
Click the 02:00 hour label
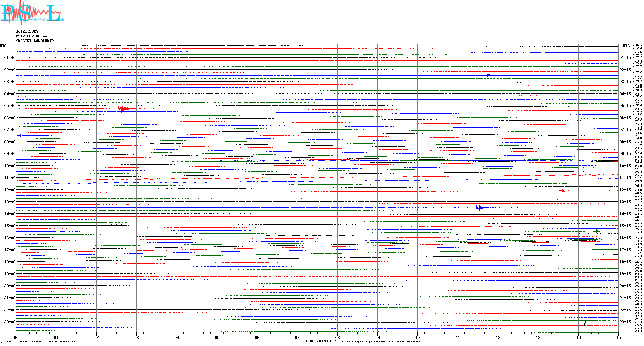coord(10,70)
